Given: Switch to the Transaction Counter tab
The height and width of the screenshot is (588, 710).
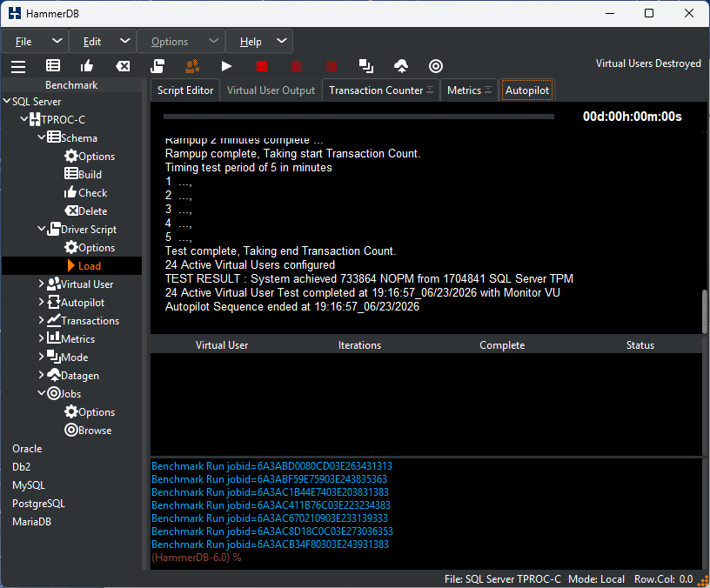Looking at the screenshot, I should click(381, 90).
